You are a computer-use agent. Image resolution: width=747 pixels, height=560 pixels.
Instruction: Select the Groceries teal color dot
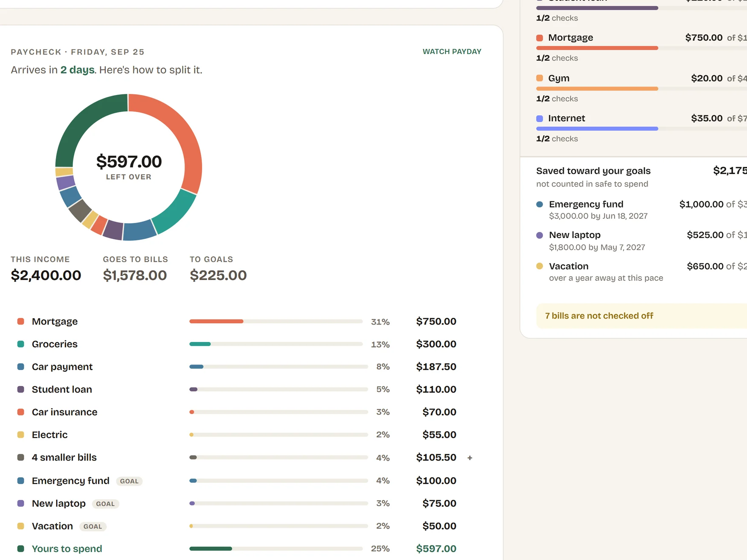pos(20,344)
